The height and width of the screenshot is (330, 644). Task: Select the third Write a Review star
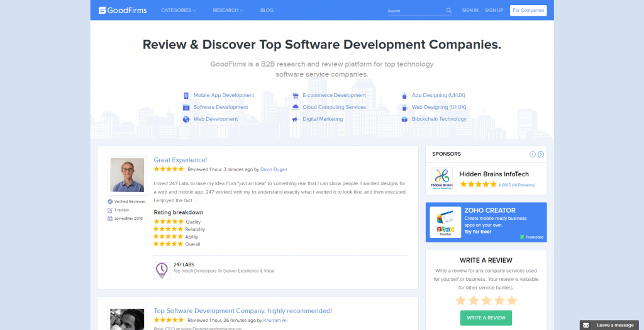coord(486,300)
